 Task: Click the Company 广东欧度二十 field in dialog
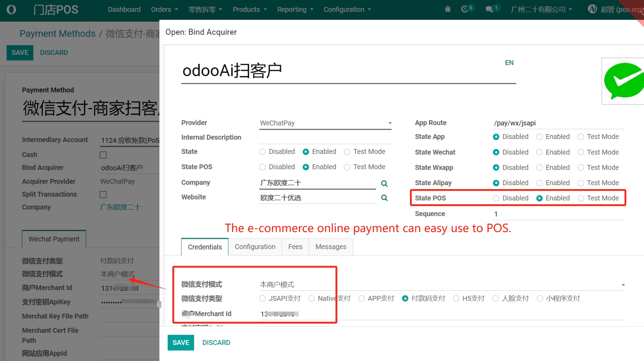tap(318, 183)
